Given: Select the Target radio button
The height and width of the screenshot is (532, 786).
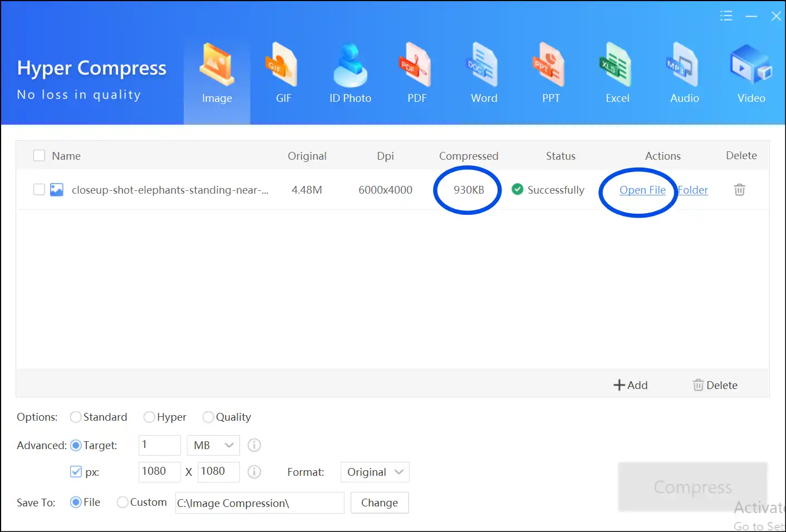Looking at the screenshot, I should 76,445.
